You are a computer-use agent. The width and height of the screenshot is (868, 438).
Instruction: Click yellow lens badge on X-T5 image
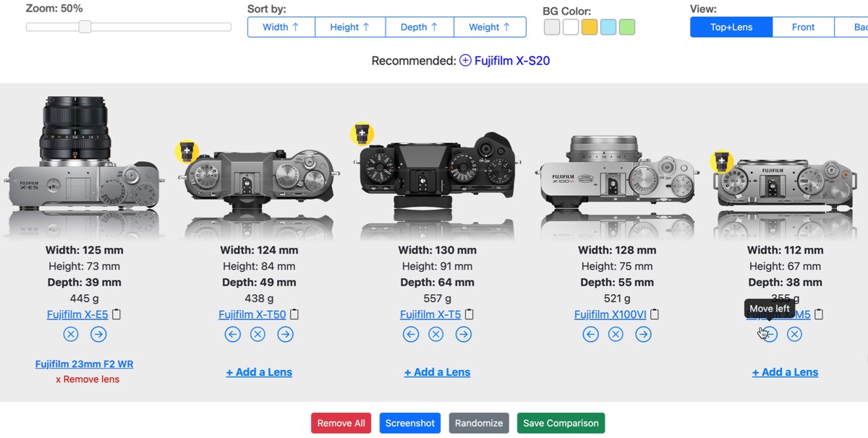pyautogui.click(x=362, y=134)
